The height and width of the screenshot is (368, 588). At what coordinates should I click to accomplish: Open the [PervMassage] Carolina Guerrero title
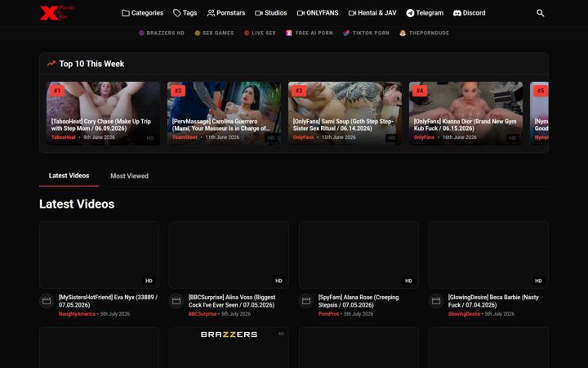tap(220, 125)
